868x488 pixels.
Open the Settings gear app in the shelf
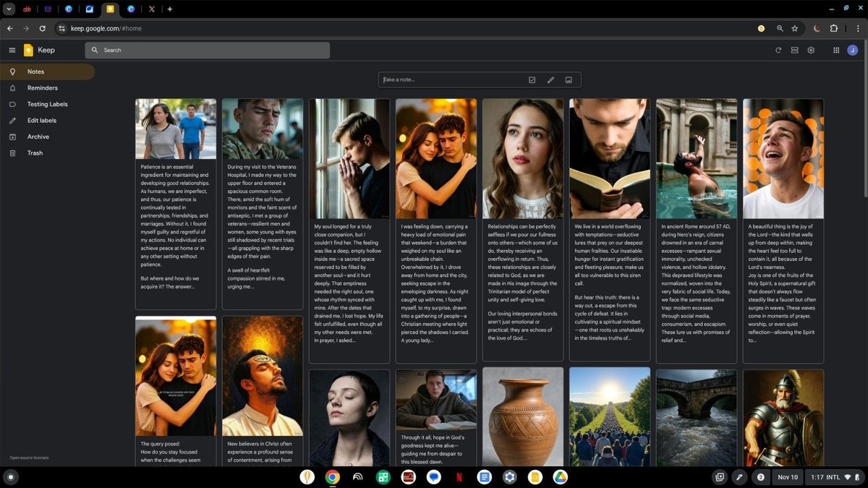pyautogui.click(x=510, y=477)
